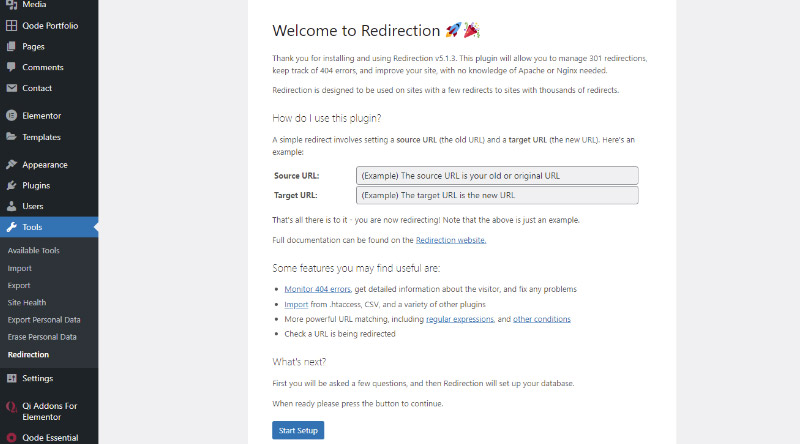This screenshot has width=800, height=444.
Task: Open Site Health submenu entry
Action: [27, 303]
